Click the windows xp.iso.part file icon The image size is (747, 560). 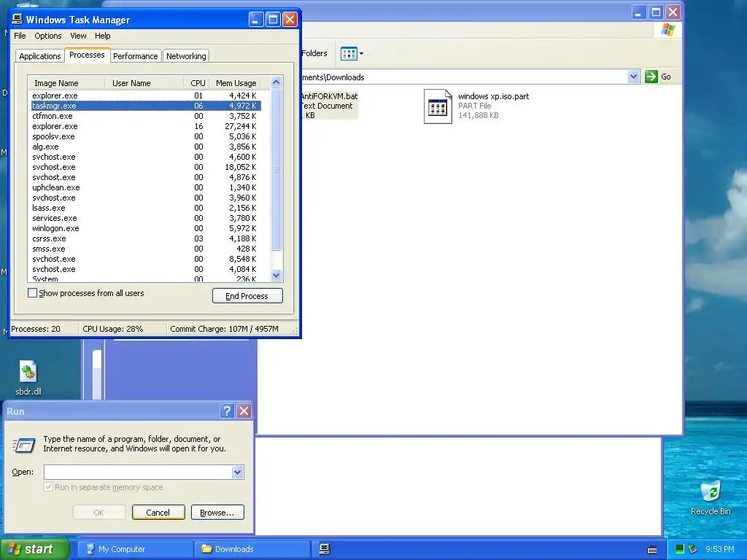tap(438, 106)
